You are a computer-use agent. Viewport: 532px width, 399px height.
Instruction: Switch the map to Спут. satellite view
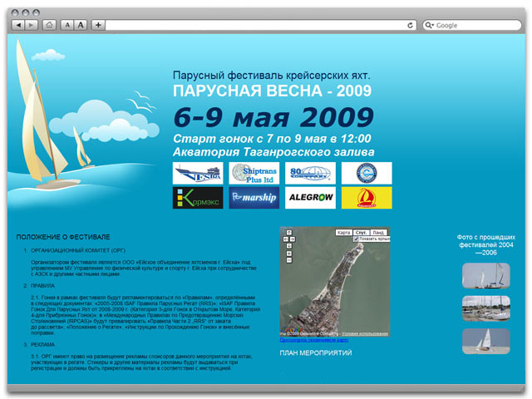[361, 233]
